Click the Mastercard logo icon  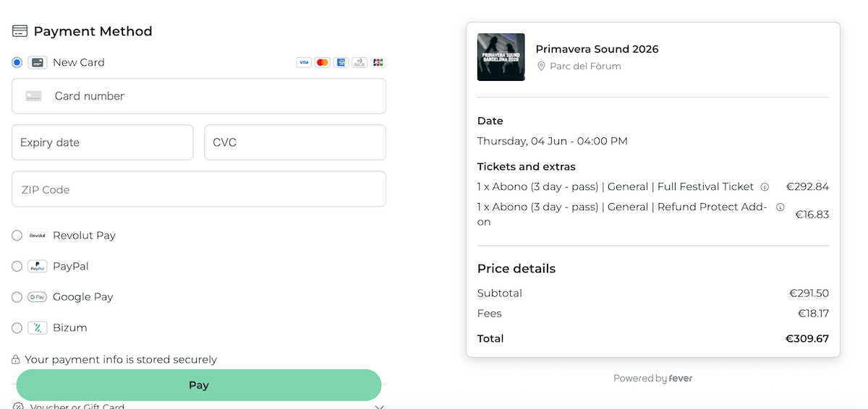tap(323, 63)
